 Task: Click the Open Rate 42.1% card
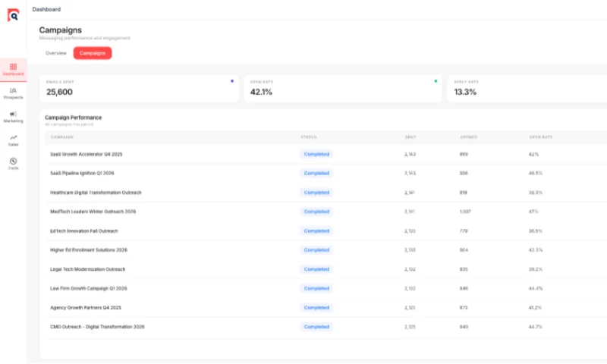tap(343, 89)
